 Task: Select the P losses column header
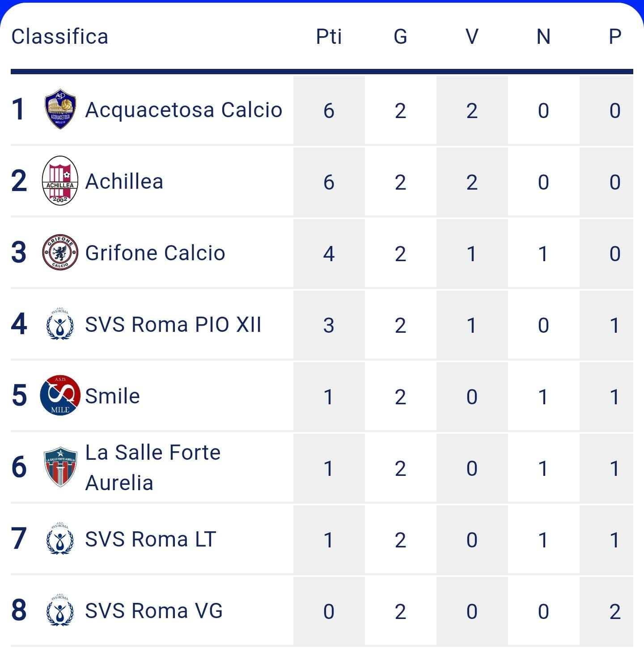[615, 37]
